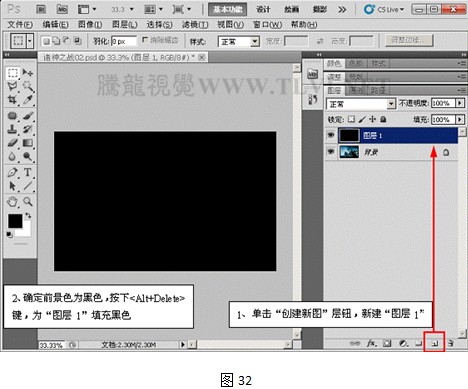This screenshot has width=468, height=389.
Task: Hide Background layer with eye icon
Action: [331, 152]
